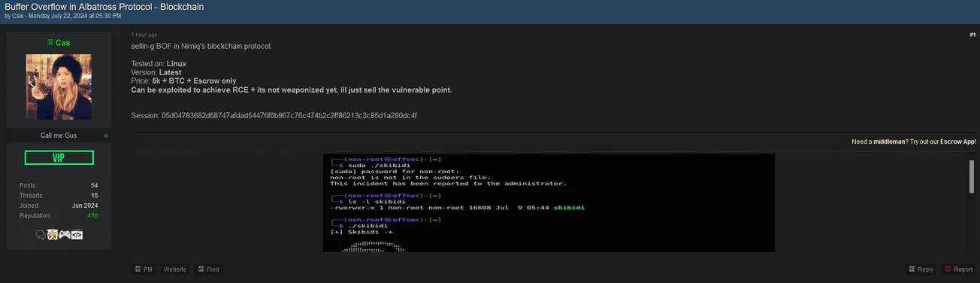The image size is (980, 283).
Task: Send a PM to the poster
Action: click(x=144, y=269)
